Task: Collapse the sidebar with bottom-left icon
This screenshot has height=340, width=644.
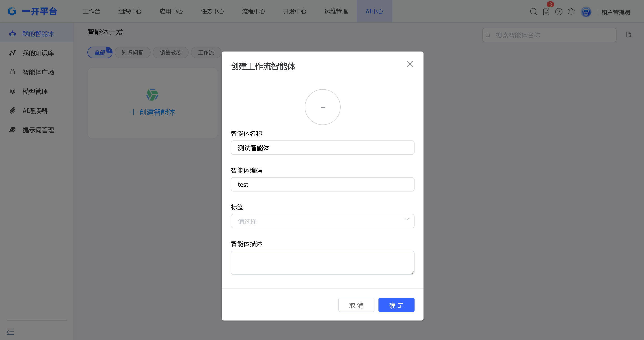Action: (10, 331)
